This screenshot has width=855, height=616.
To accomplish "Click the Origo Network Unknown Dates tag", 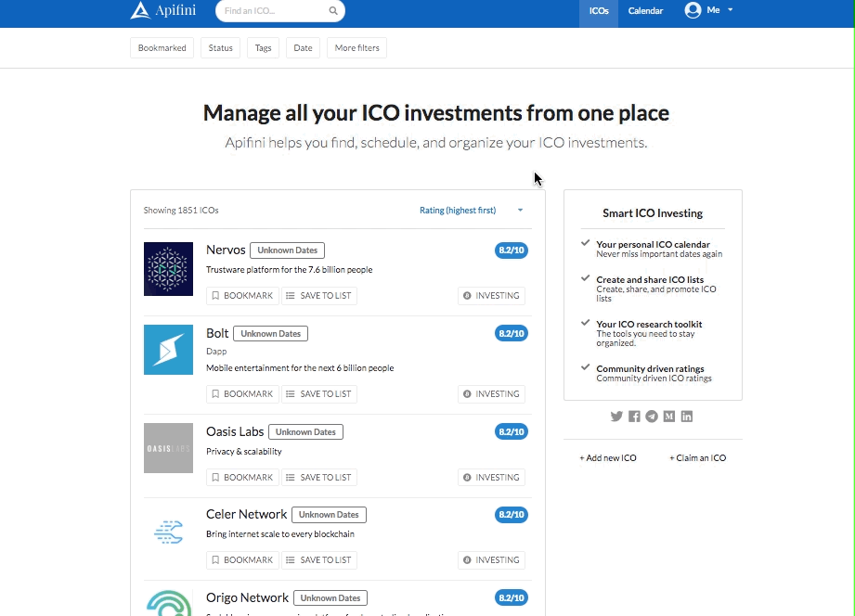I will 330,598.
